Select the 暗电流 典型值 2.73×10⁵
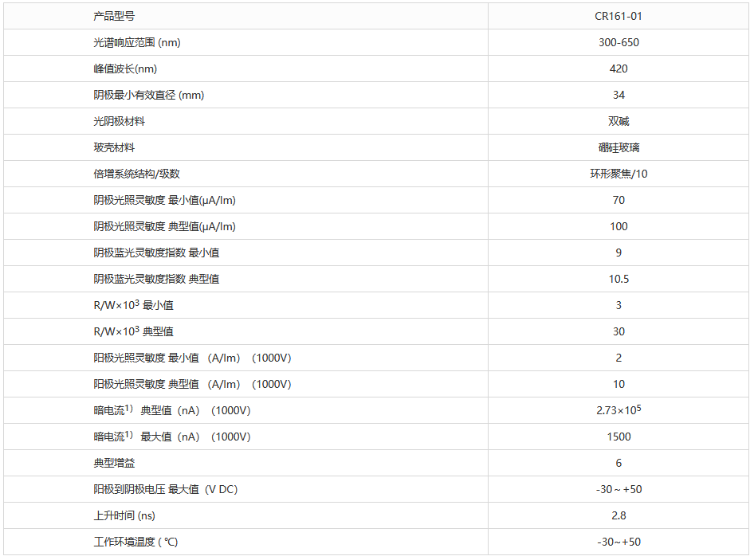This screenshot has width=754, height=560. (x=619, y=410)
